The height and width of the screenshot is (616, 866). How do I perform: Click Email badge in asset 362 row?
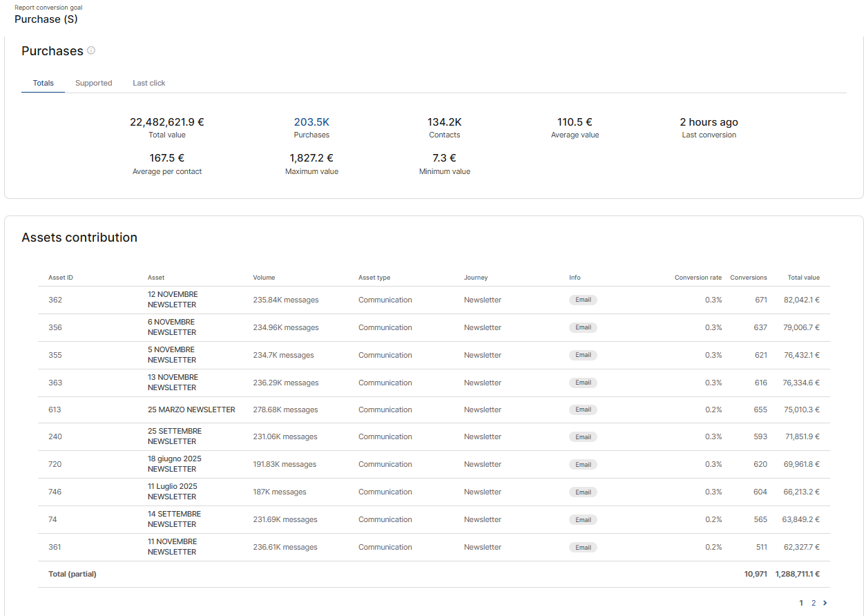pos(583,300)
